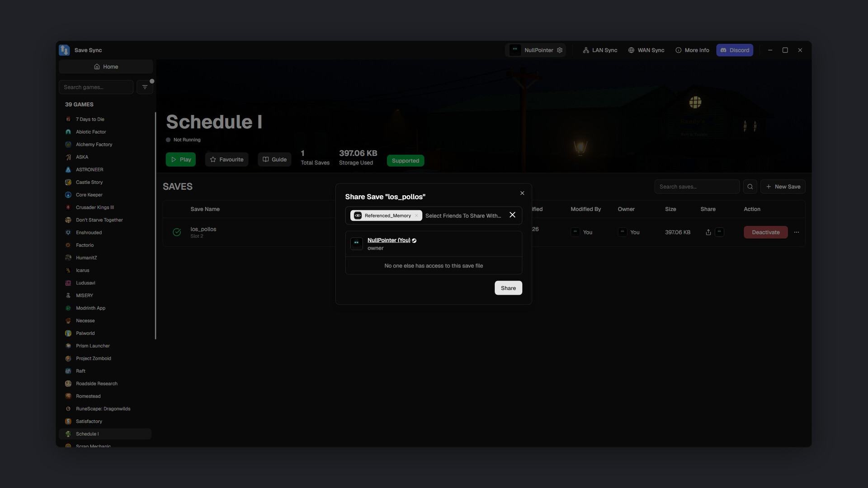Select Necesse in games list
This screenshot has height=488, width=868.
point(105,321)
